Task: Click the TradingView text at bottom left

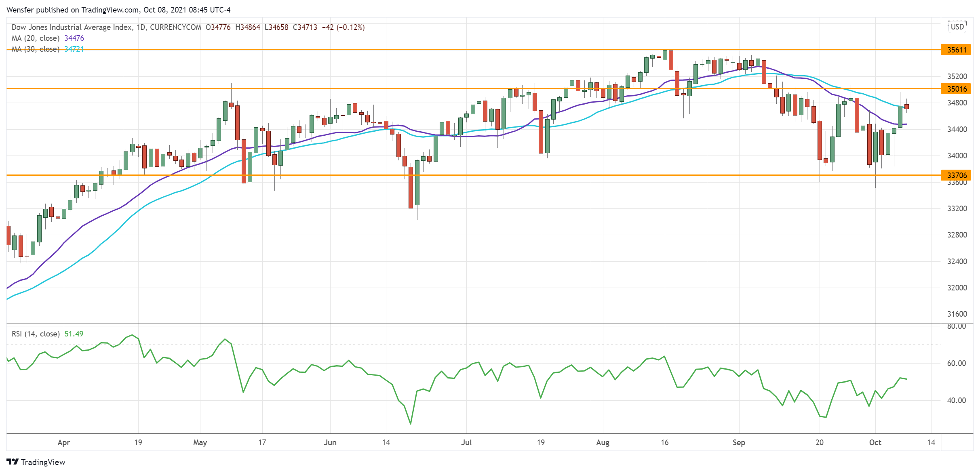Action: pos(43,462)
